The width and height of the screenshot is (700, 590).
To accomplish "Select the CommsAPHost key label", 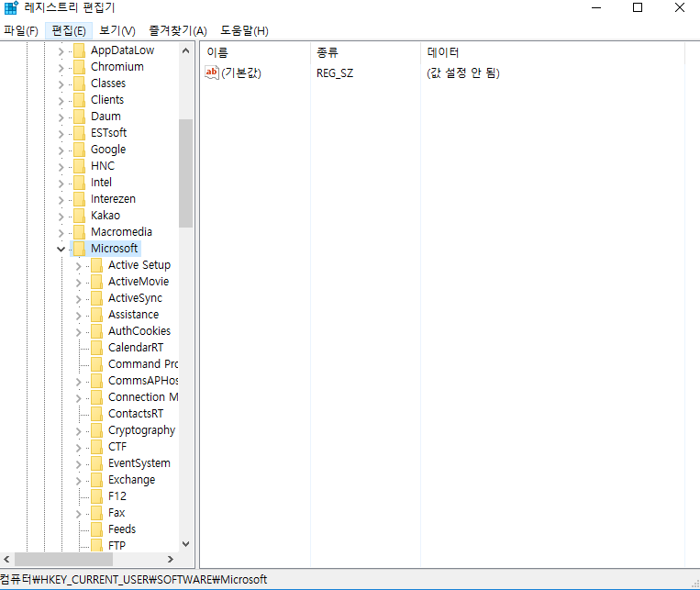I will pos(143,381).
